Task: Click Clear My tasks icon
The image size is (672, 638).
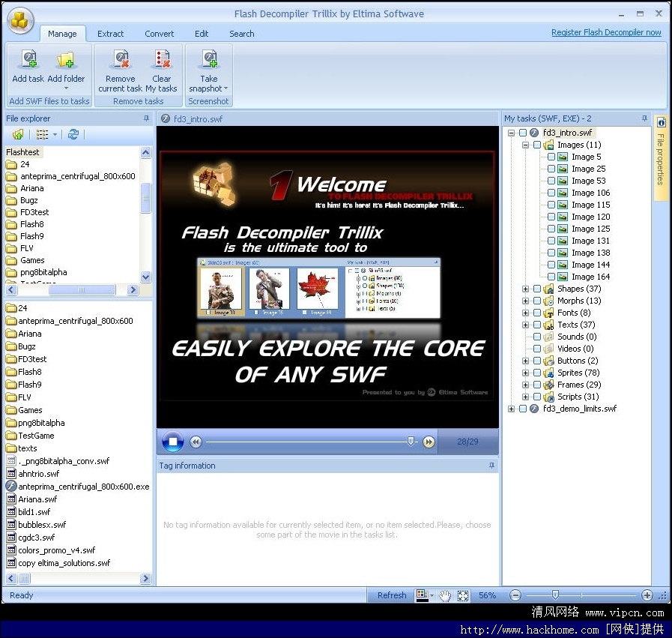Action: pos(162,59)
